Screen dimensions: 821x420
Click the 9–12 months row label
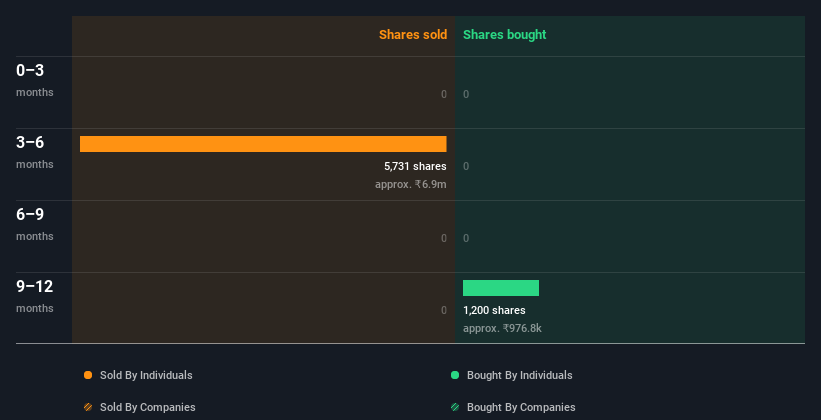click(x=35, y=296)
